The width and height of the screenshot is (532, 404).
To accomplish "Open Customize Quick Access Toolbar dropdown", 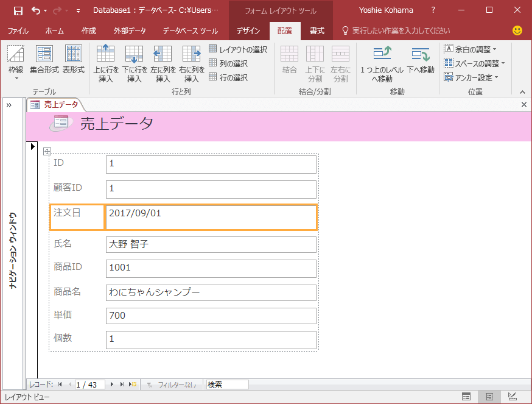I will click(79, 11).
